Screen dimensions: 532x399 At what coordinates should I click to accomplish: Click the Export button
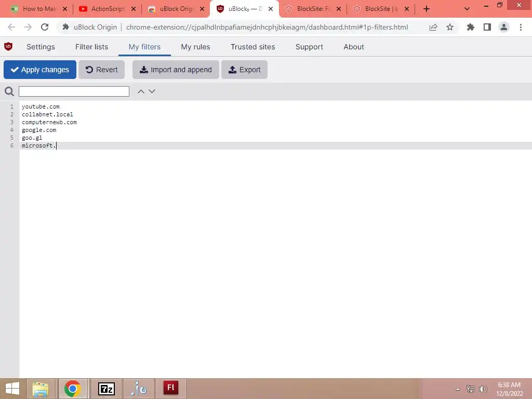point(244,70)
